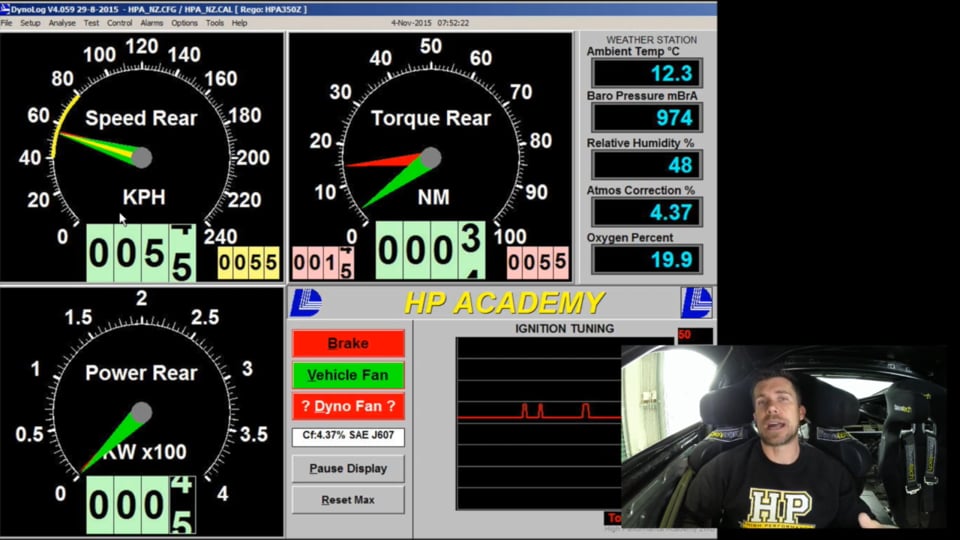960x540 pixels.
Task: Toggle the Dyno Fan button
Action: point(348,407)
